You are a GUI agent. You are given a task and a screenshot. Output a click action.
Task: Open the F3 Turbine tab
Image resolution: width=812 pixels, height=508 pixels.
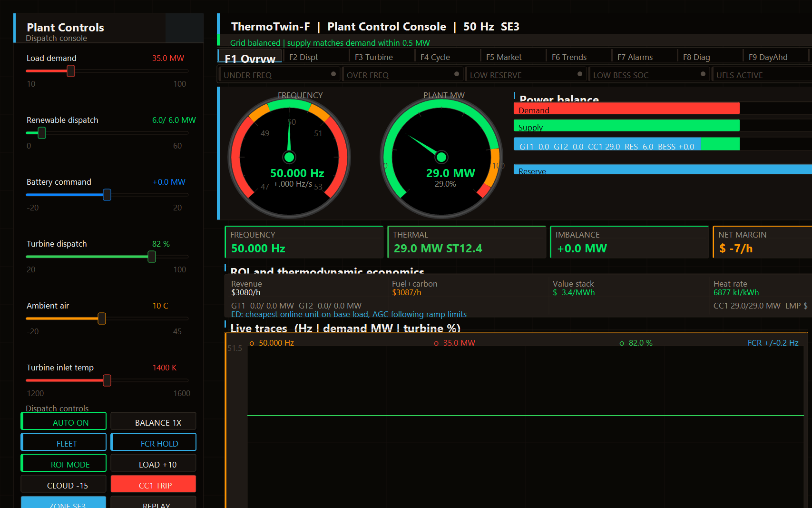pyautogui.click(x=382, y=56)
